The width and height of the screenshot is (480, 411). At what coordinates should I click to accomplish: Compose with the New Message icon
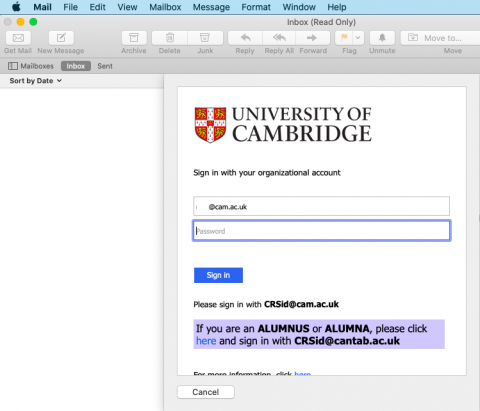point(61,38)
